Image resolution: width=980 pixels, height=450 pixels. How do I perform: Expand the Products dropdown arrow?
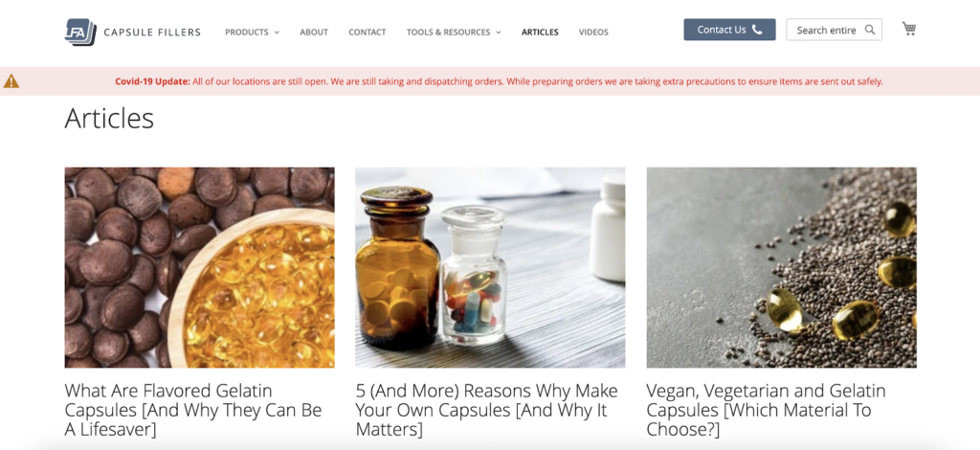(x=277, y=33)
